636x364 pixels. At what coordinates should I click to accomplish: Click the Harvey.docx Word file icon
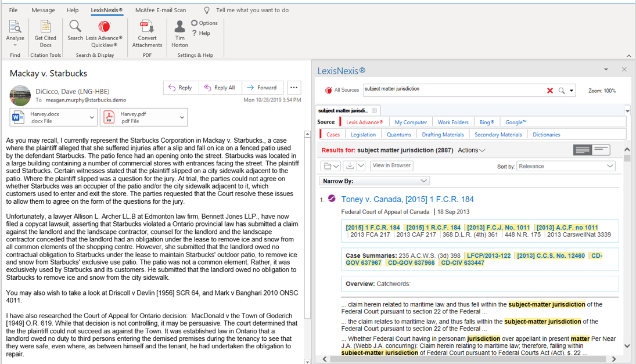pyautogui.click(x=18, y=117)
